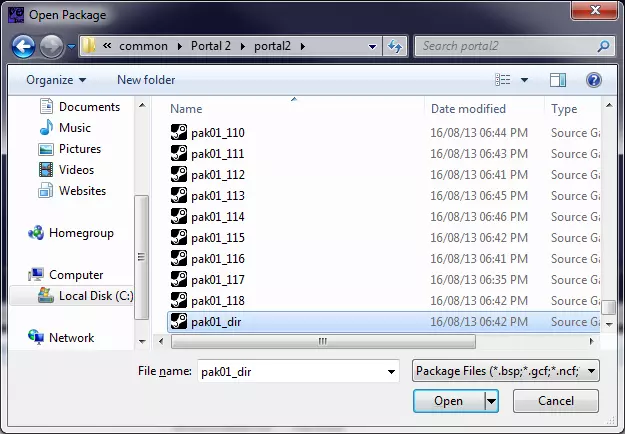The image size is (625, 434).
Task: Select Websites in the navigation pane
Action: 72,191
